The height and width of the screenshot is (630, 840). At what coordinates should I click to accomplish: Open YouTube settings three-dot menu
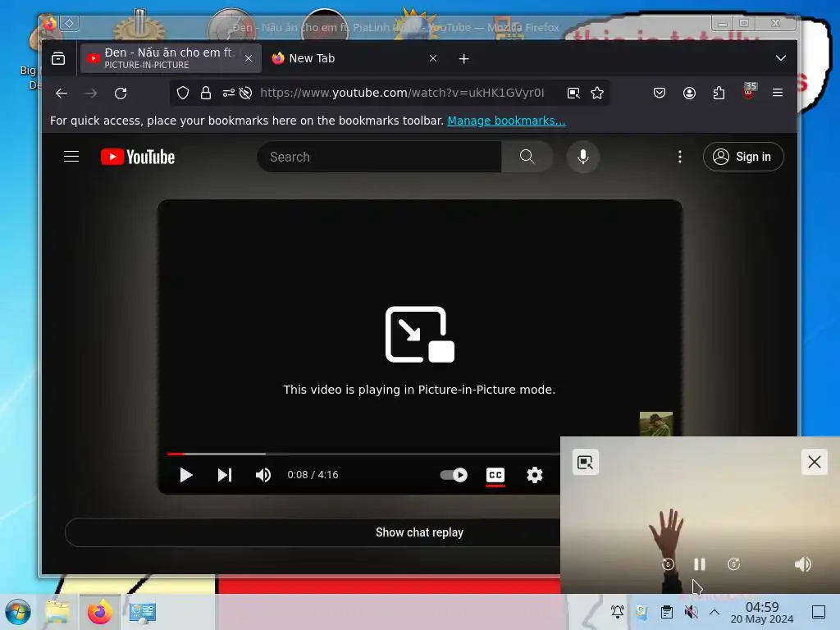click(x=680, y=157)
